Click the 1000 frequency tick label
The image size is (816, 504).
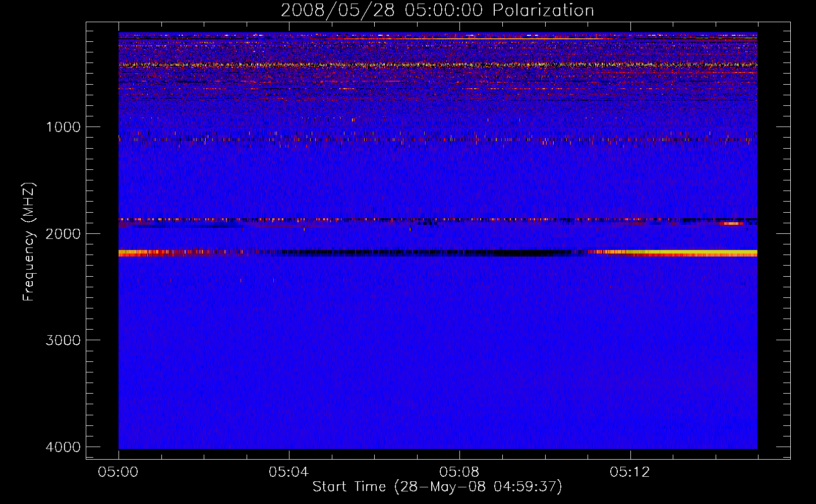[63, 127]
